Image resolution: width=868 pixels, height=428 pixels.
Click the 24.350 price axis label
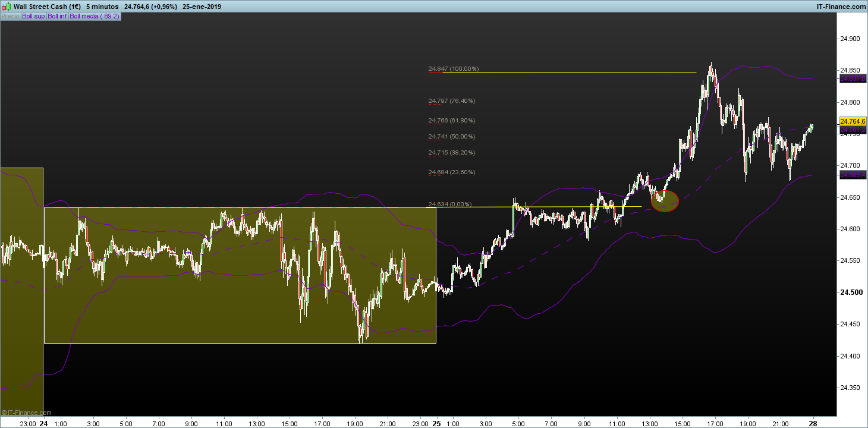pos(850,388)
